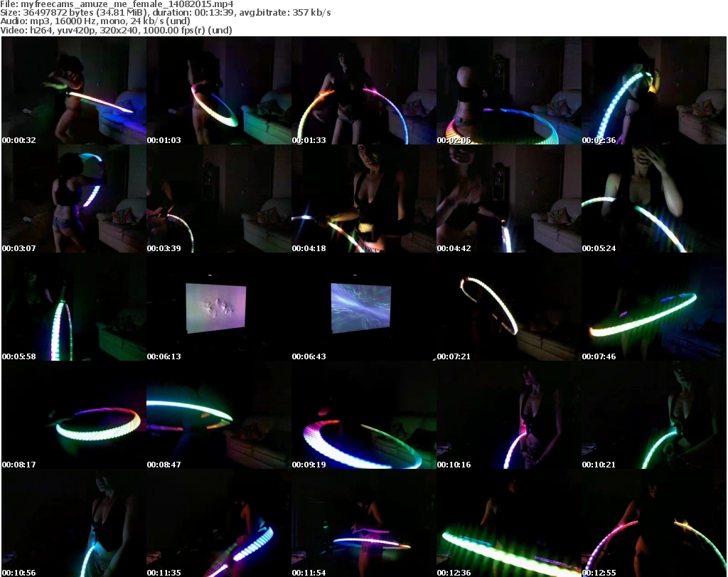Open the frame at 00:03:39
728x577 pixels.
(x=219, y=198)
